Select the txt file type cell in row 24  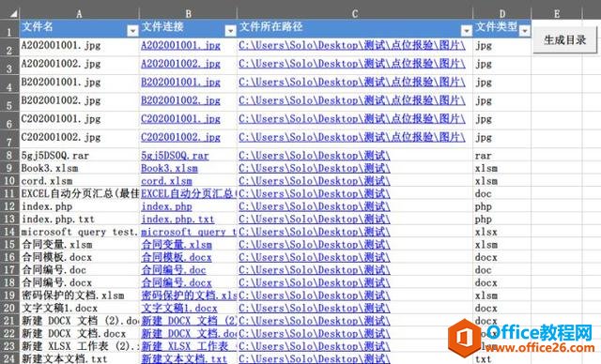tap(502, 359)
